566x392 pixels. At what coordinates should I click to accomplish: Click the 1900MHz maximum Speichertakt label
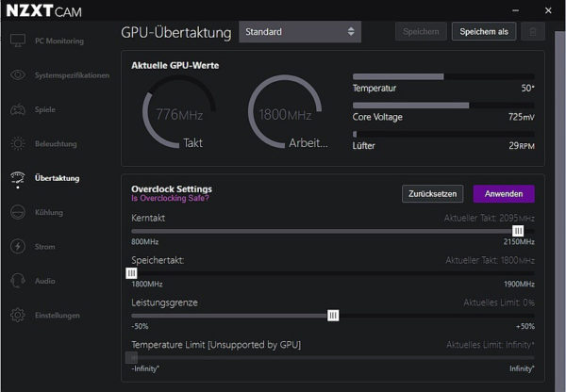(x=519, y=284)
